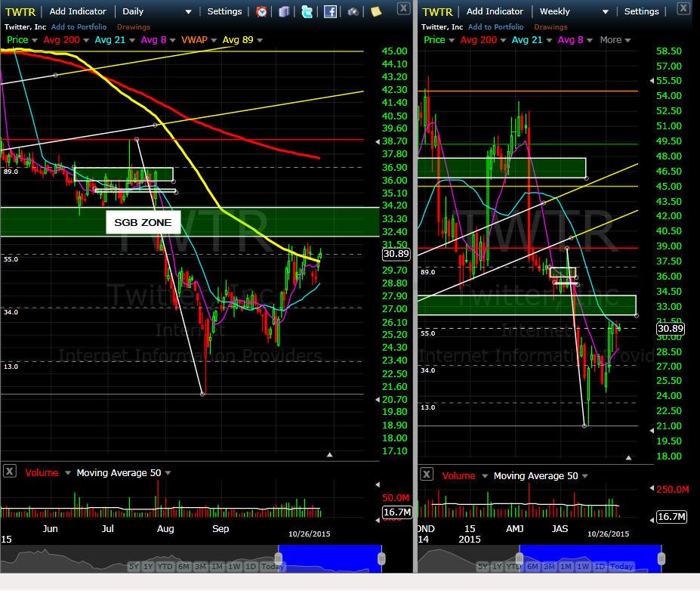Click the stacked database icon in toolbar
Viewport: 700px width, 591px height.
tap(284, 11)
